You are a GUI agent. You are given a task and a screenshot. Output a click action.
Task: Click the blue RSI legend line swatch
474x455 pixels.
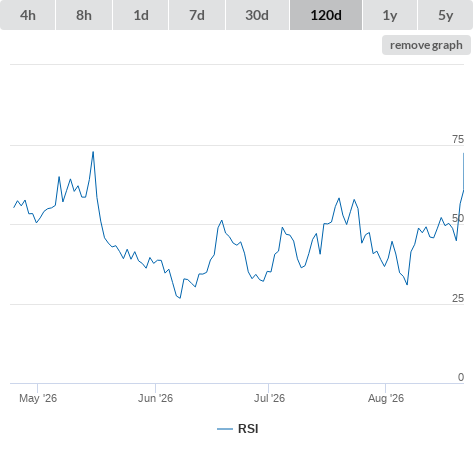pos(225,429)
